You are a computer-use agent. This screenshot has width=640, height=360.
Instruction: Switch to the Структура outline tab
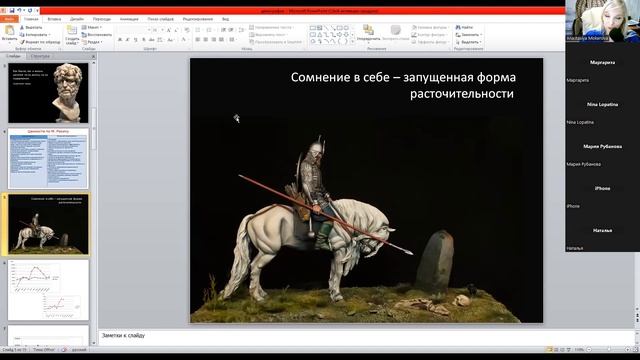pos(40,56)
